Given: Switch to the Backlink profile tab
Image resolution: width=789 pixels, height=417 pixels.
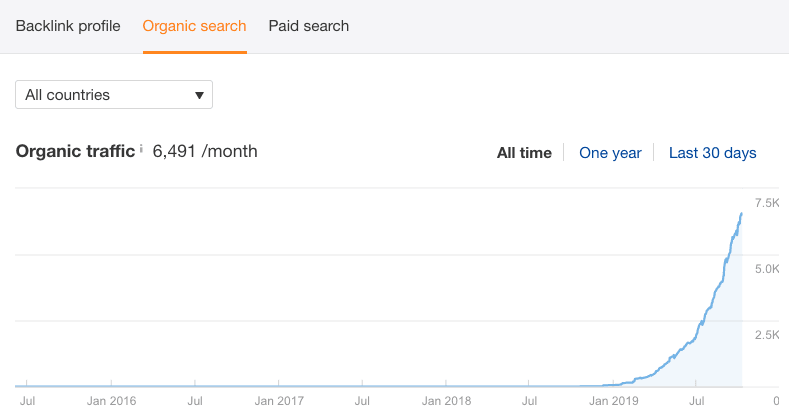Looking at the screenshot, I should [x=68, y=26].
